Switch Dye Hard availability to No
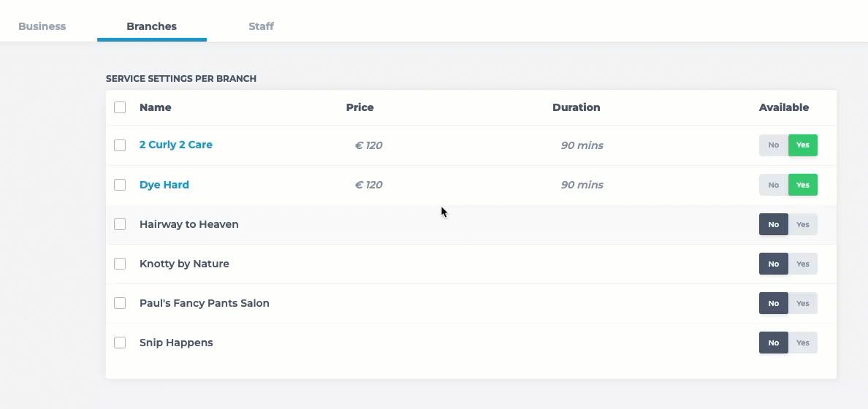This screenshot has width=868, height=409. 773,185
